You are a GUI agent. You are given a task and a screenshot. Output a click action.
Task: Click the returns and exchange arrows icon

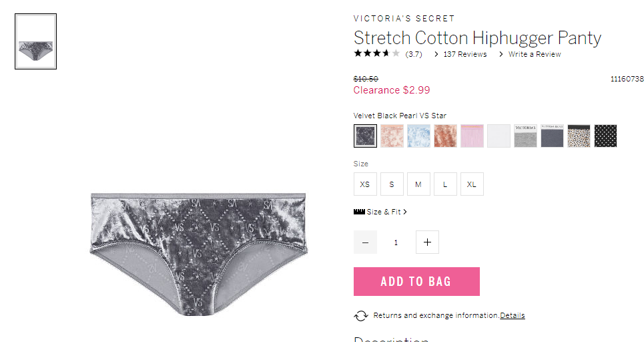(x=360, y=316)
